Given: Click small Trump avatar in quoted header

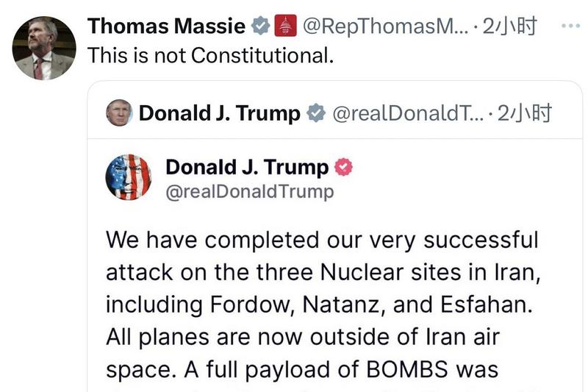Looking at the screenshot, I should pyautogui.click(x=119, y=113).
